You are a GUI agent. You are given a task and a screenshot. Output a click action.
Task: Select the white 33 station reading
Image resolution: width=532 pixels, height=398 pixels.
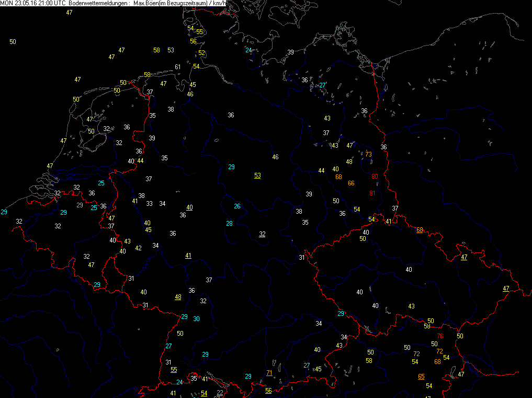coord(149,203)
